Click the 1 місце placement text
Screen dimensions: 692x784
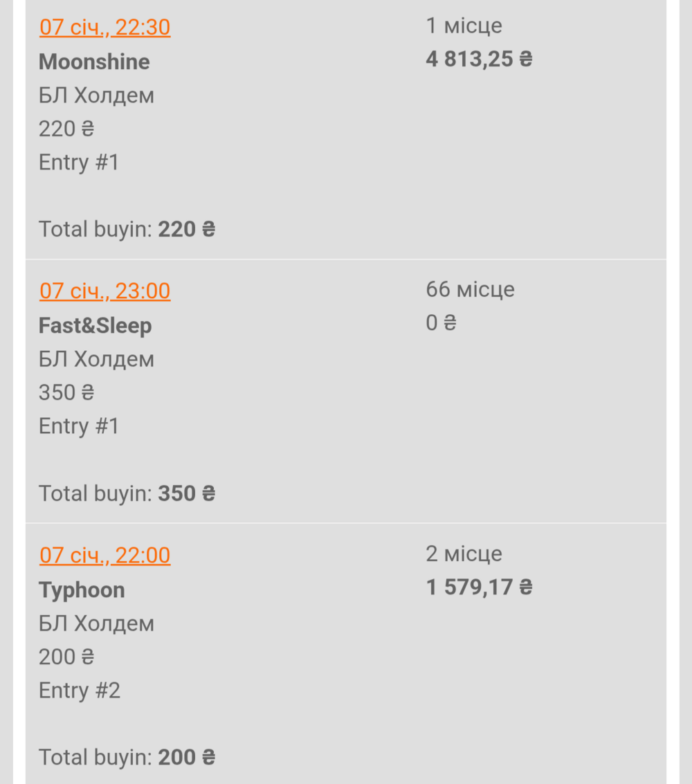point(464,26)
